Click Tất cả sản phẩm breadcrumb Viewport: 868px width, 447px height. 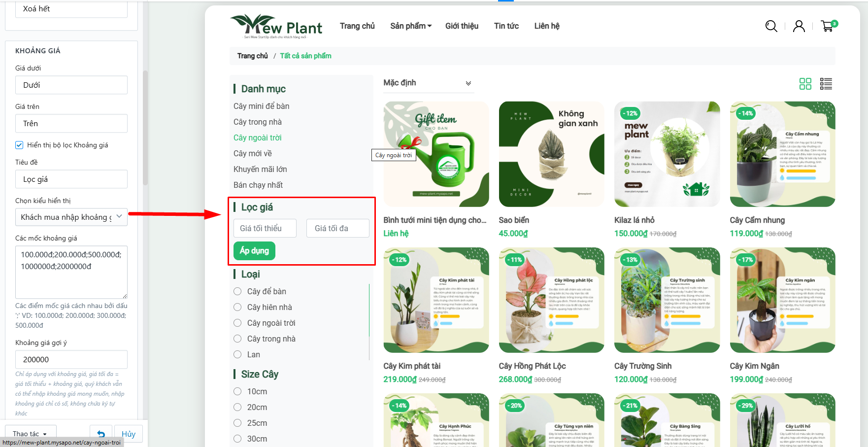(305, 56)
